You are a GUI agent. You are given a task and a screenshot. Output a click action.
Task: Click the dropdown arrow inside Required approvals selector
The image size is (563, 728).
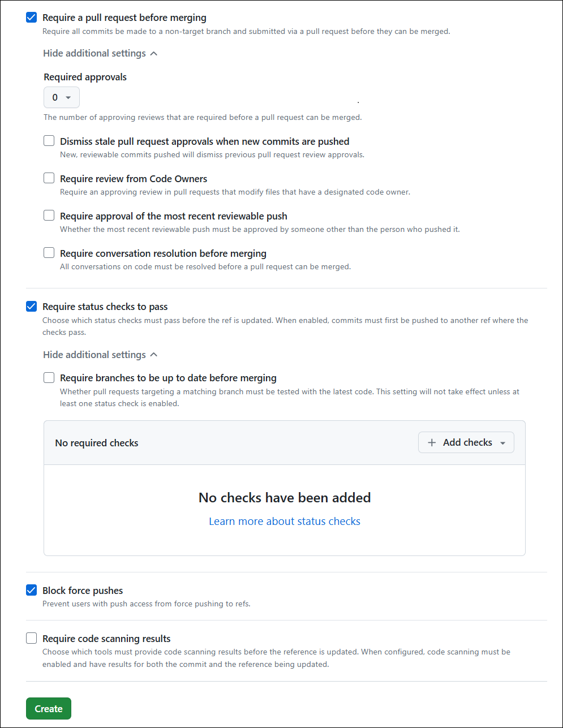(x=68, y=97)
